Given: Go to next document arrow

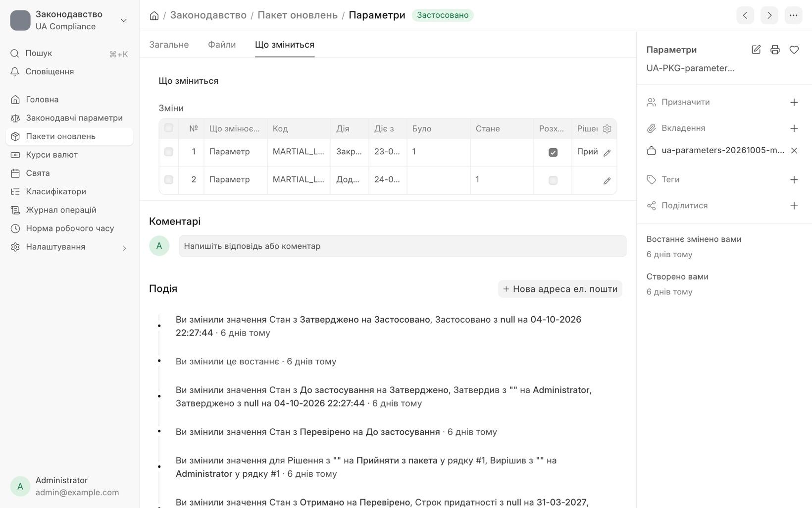Looking at the screenshot, I should tap(769, 15).
